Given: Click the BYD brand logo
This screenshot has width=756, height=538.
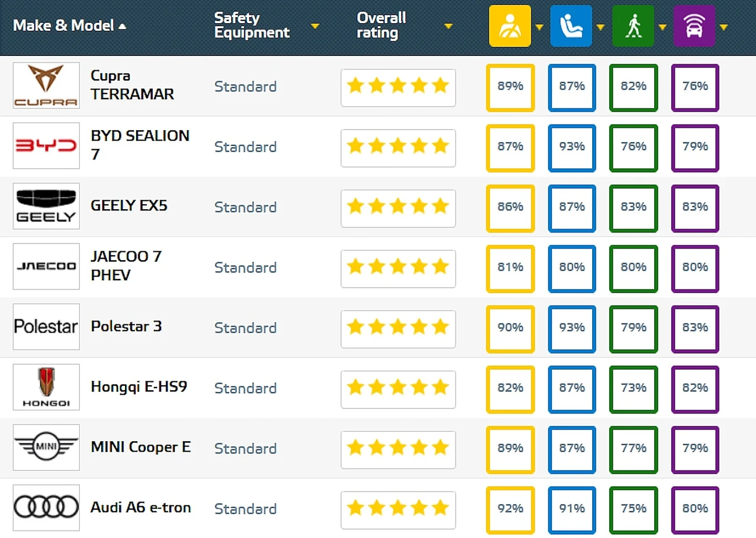Looking at the screenshot, I should pos(46,146).
